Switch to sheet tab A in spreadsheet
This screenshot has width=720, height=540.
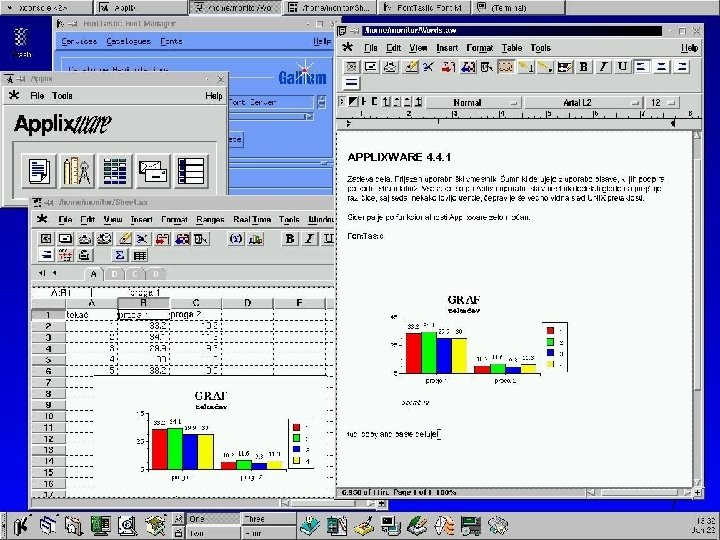[93, 274]
